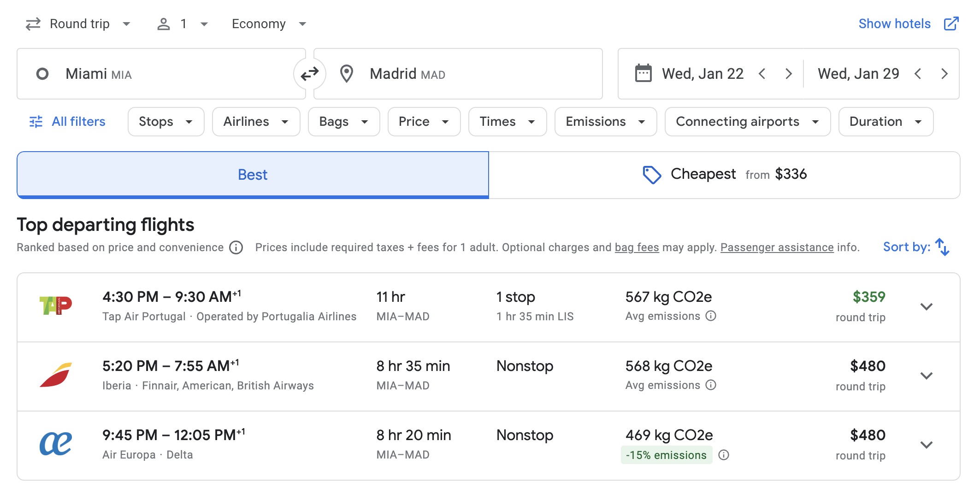The image size is (980, 494).
Task: Open the Round trip selector
Action: (78, 23)
